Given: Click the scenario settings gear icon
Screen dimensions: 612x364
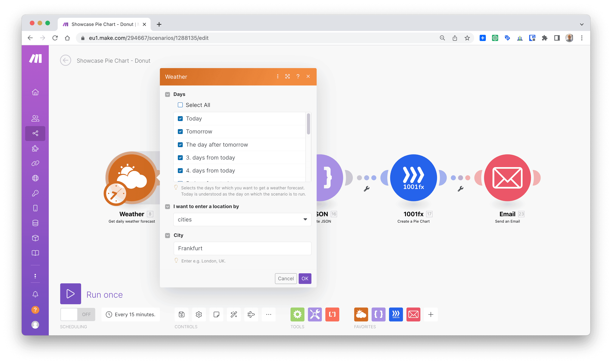Looking at the screenshot, I should point(199,314).
